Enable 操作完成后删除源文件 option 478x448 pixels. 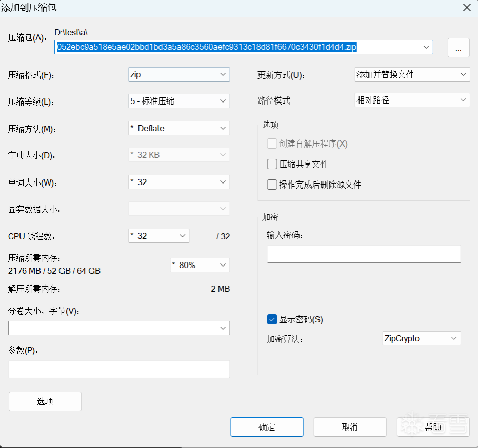[x=272, y=185]
